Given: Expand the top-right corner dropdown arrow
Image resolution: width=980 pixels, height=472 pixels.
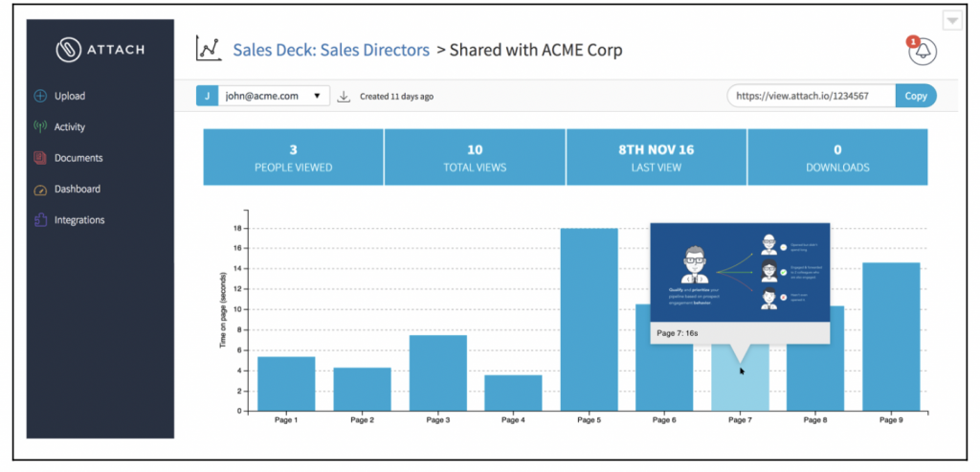Looking at the screenshot, I should (x=952, y=21).
